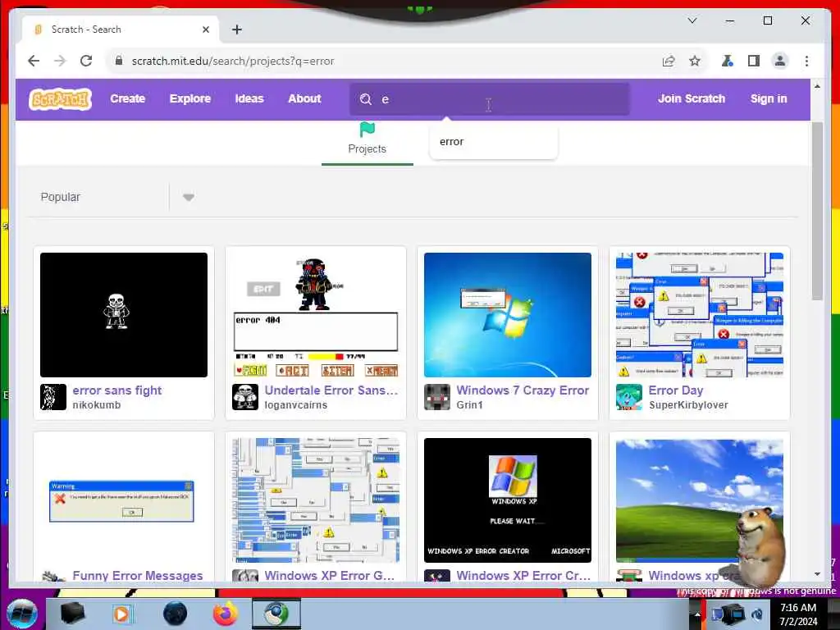Open the Chrome Labs flask icon
This screenshot has width=840, height=630.
[x=727, y=61]
